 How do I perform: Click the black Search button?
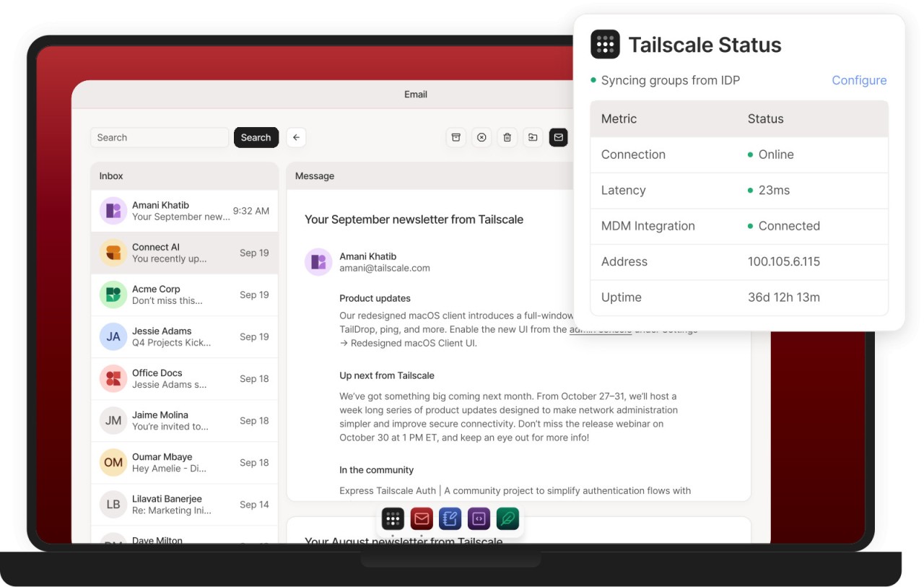click(256, 137)
